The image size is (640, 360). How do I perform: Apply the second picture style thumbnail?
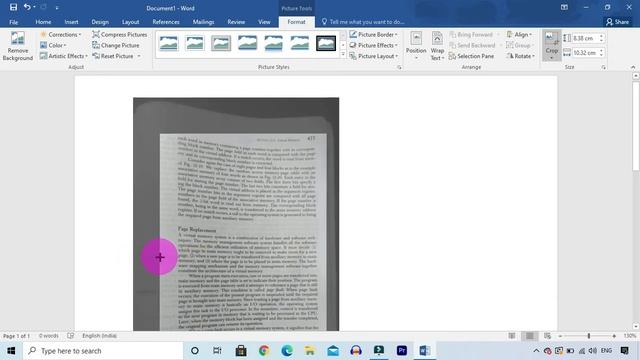click(x=195, y=43)
